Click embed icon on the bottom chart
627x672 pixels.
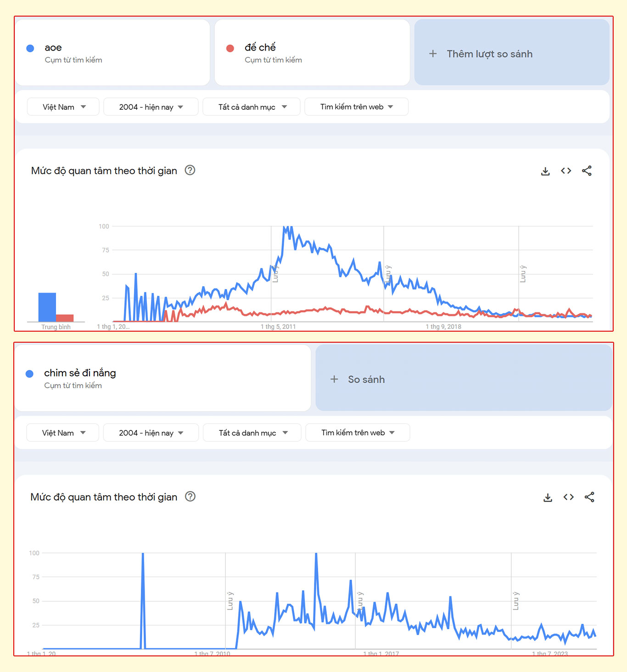(x=568, y=497)
